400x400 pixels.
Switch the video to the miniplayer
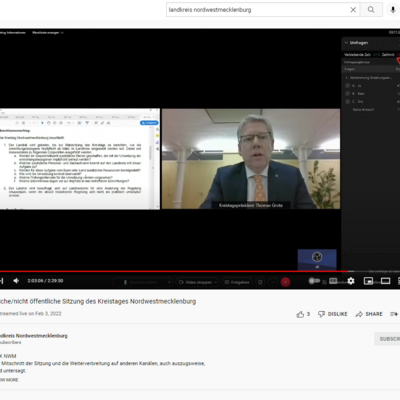(368, 281)
